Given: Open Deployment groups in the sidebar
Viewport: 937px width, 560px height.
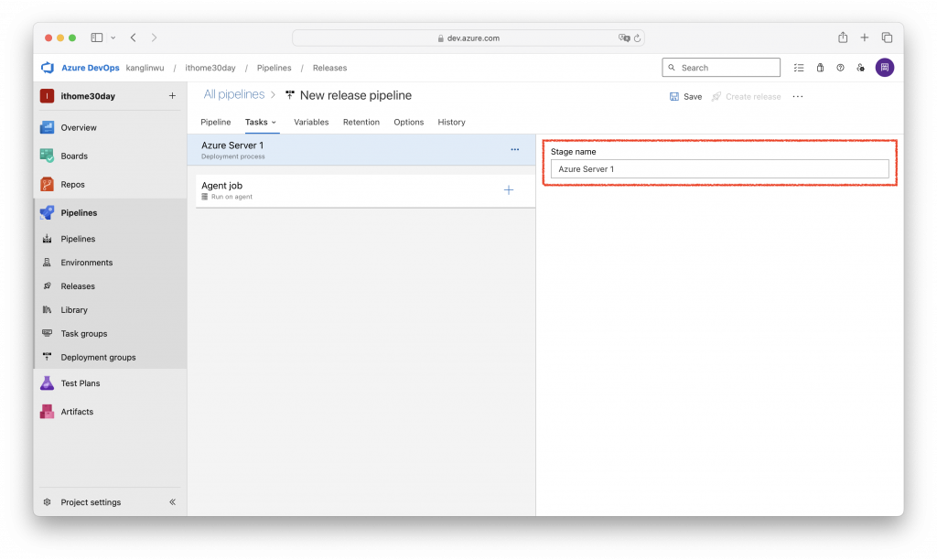Looking at the screenshot, I should [x=98, y=358].
